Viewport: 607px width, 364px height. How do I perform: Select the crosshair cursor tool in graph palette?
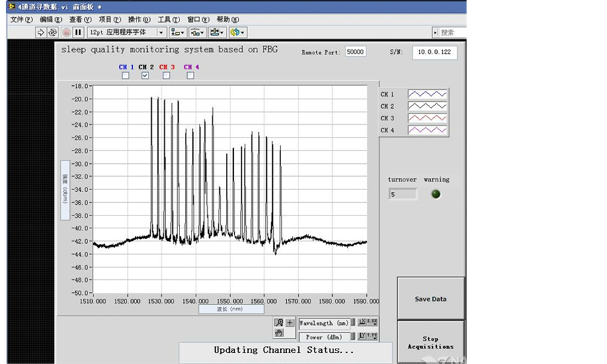click(290, 323)
